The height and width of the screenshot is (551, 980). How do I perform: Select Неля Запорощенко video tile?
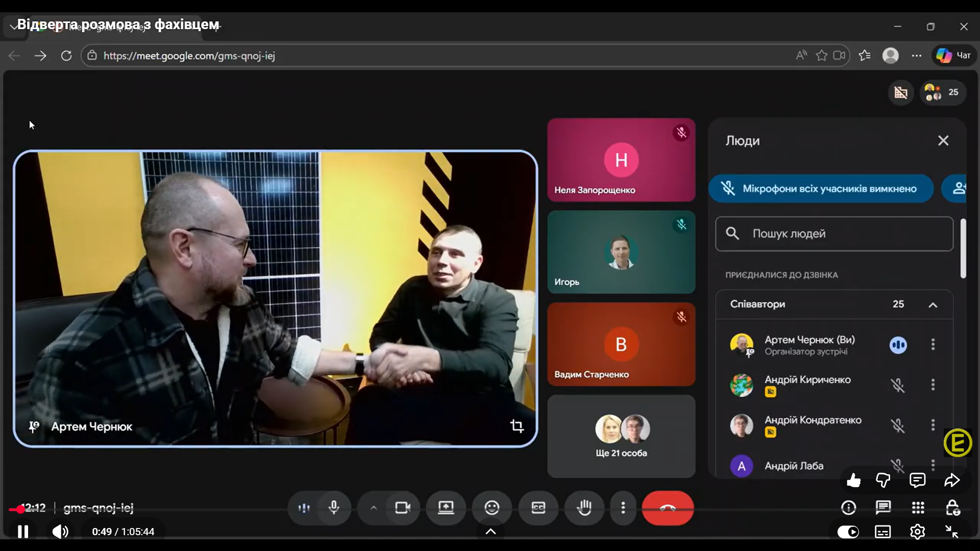(x=621, y=160)
